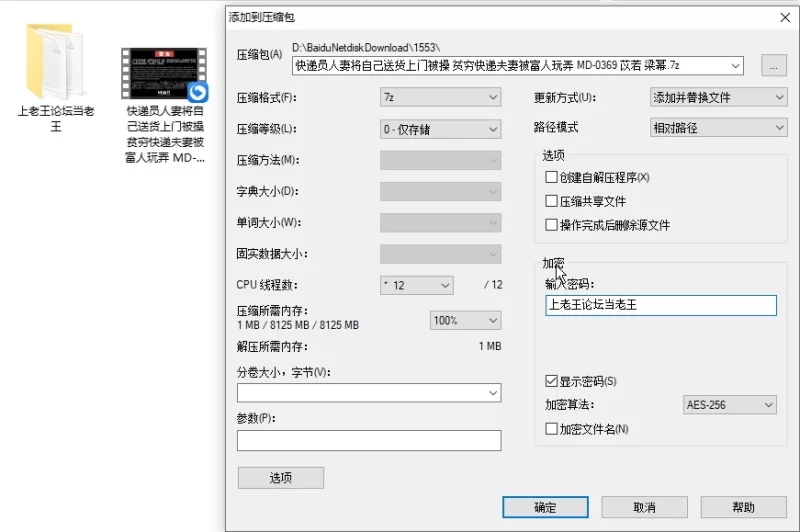The height and width of the screenshot is (532, 800).
Task: Enable the 创建自解压程序 checkbox
Action: tap(551, 177)
